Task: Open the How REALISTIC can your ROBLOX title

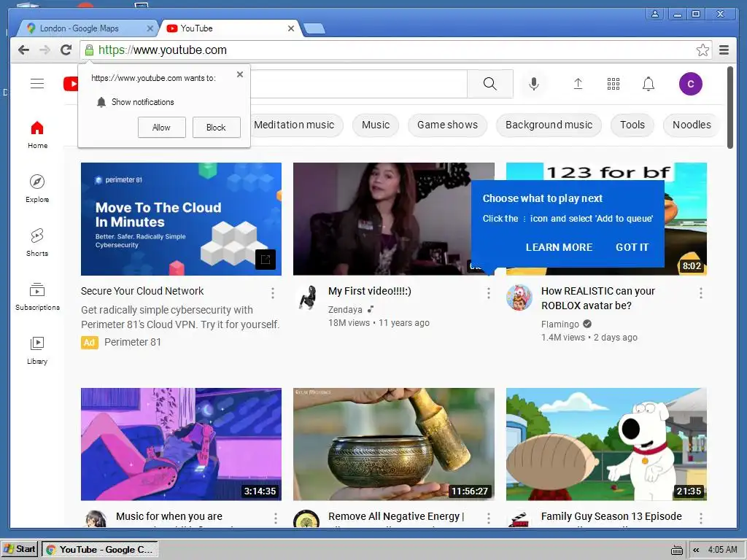Action: coord(598,298)
